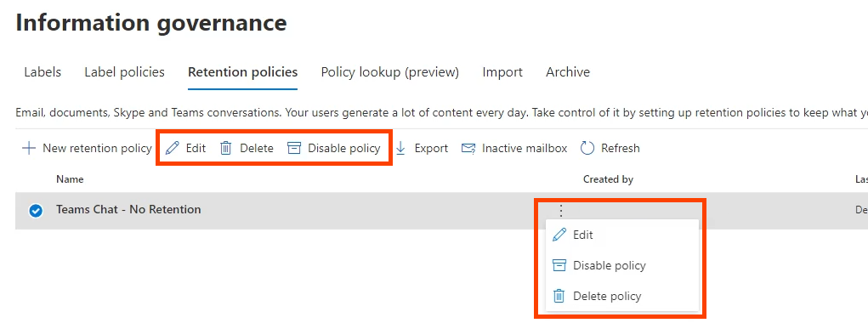Go to Policy lookup (preview) tab

(389, 72)
